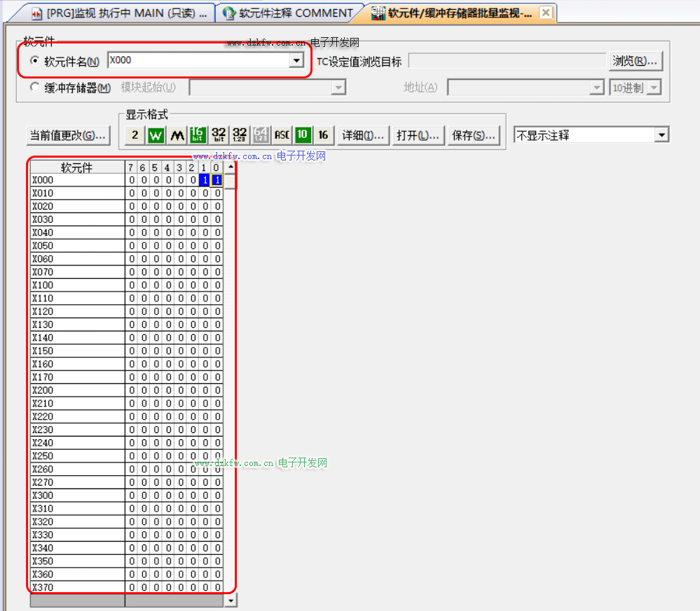Click the device table scroll down arrow
700x611 pixels.
[x=231, y=600]
